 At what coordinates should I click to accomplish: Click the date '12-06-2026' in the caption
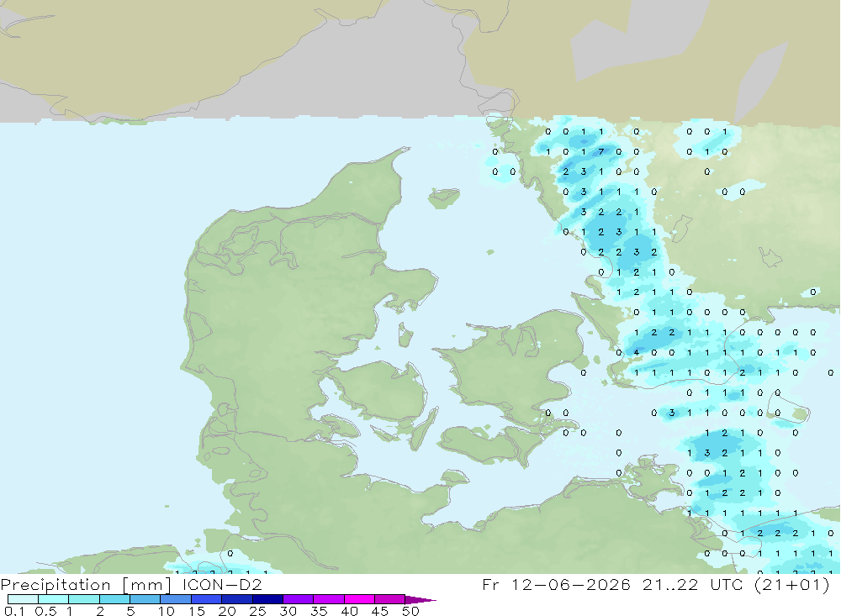click(x=571, y=584)
